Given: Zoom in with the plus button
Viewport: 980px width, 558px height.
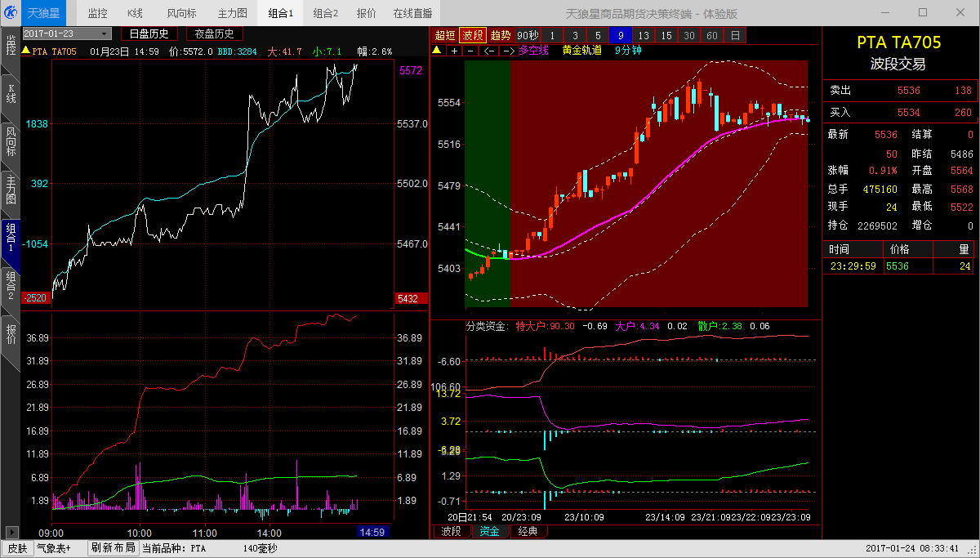Looking at the screenshot, I should coord(455,51).
